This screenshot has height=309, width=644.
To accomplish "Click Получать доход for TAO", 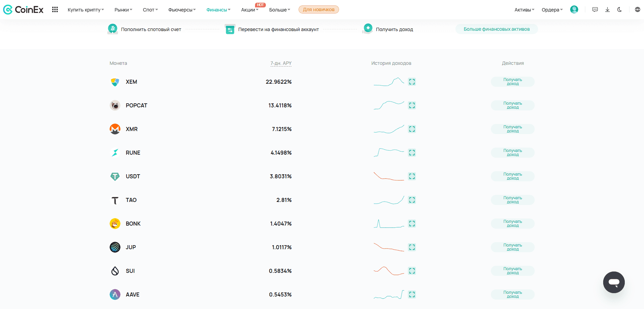I will pos(513,200).
